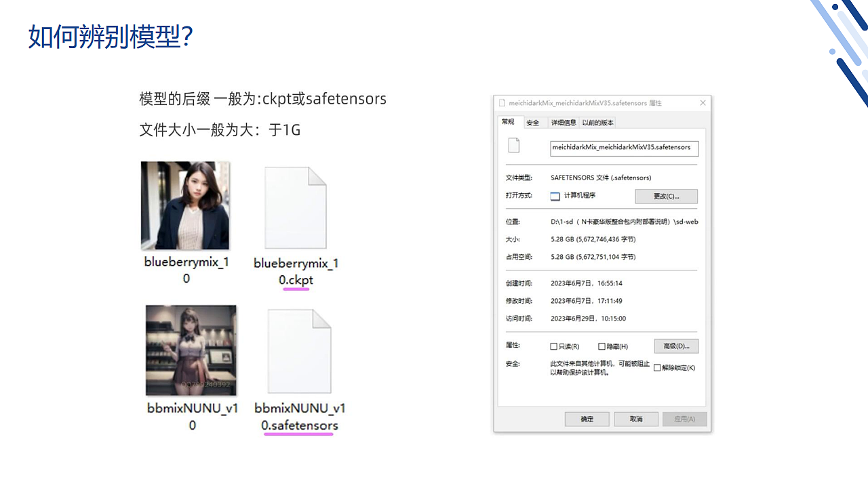Click the 计算机程序 program icon in 打开方式 row
Viewport: 868px width, 488px height.
(x=554, y=195)
